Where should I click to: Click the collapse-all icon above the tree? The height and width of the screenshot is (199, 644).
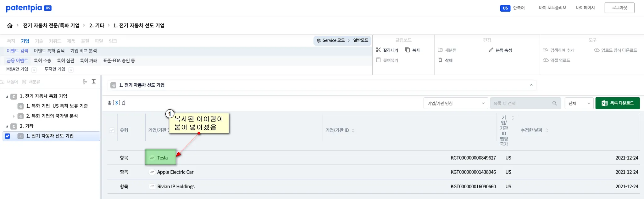[x=94, y=82]
